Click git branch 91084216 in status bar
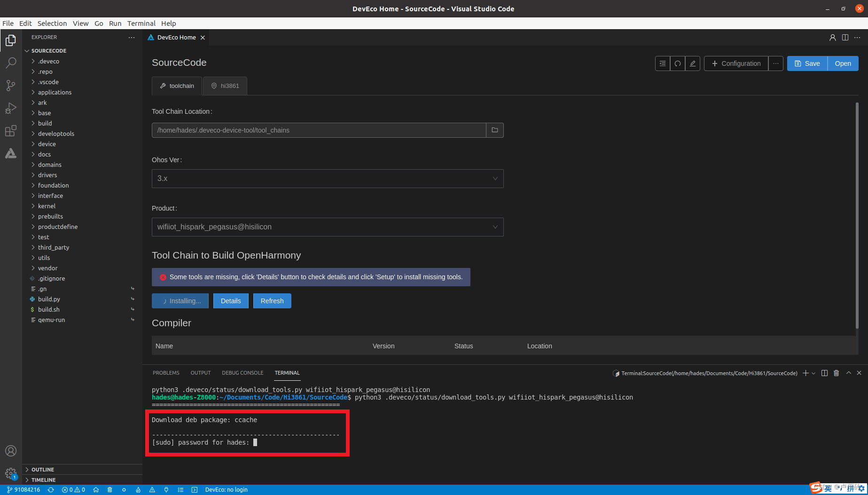The width and height of the screenshot is (868, 495). (x=23, y=490)
